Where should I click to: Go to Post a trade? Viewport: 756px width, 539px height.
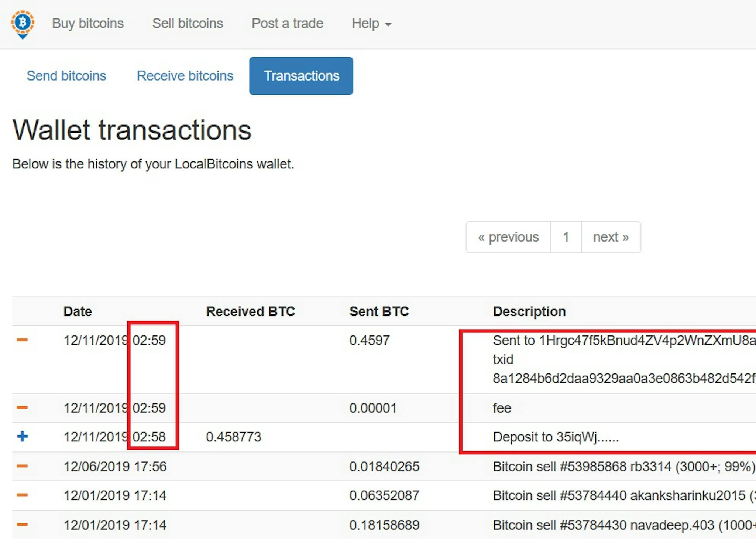point(287,23)
